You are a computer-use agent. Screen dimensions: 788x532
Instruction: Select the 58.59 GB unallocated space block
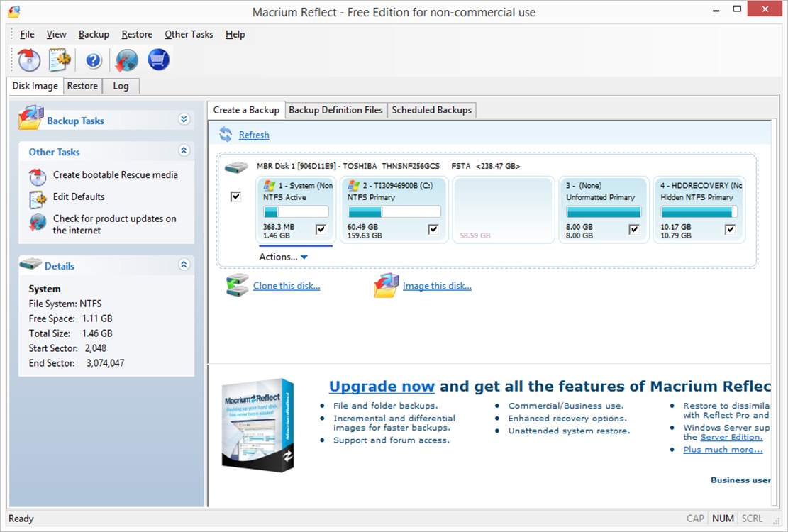tap(503, 210)
